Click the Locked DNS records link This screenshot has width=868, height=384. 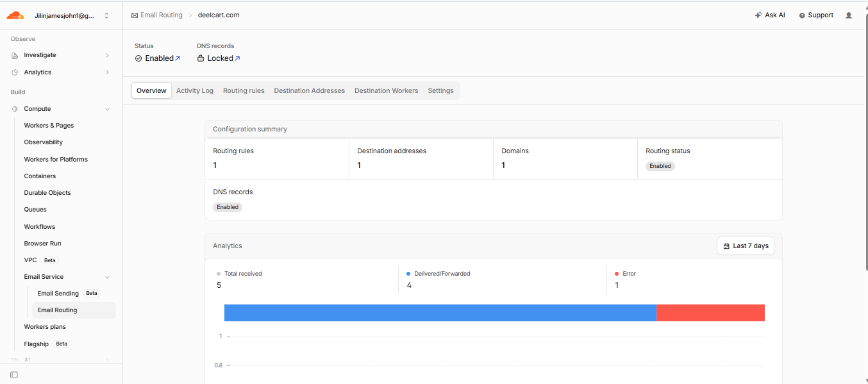[219, 58]
